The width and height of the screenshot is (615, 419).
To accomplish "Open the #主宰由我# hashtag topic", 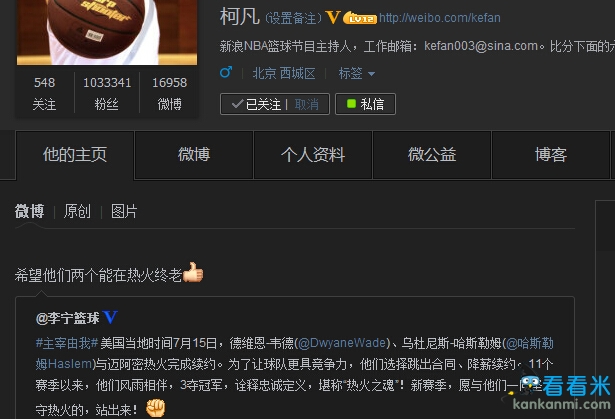I will tap(67, 343).
